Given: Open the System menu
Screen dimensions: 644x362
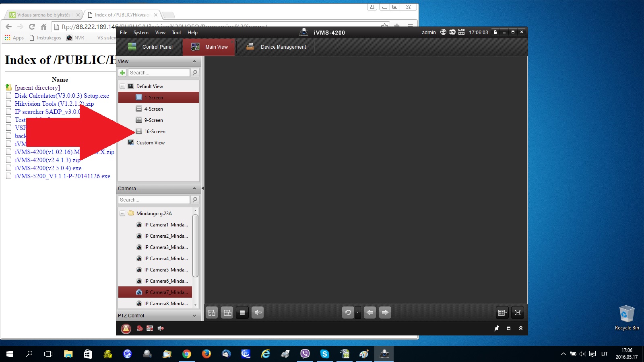Looking at the screenshot, I should 141,33.
